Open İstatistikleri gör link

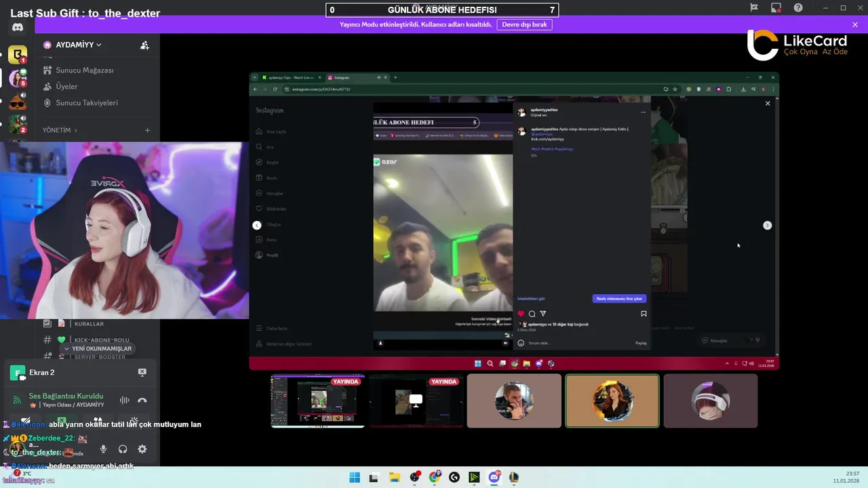[531, 298]
